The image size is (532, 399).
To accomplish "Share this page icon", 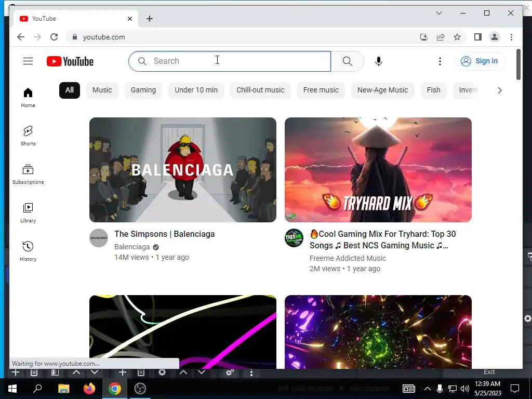I will click(x=441, y=37).
